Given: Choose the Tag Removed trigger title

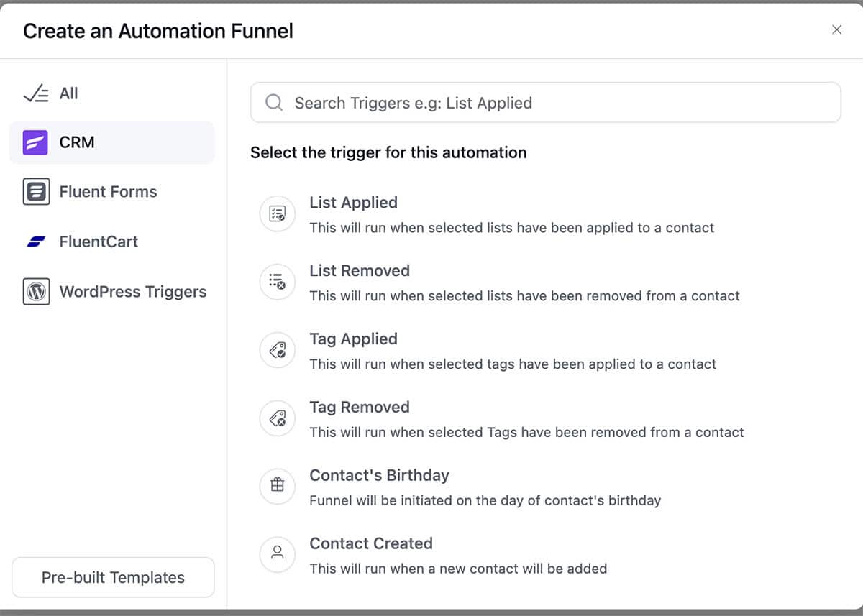Looking at the screenshot, I should (x=360, y=408).
